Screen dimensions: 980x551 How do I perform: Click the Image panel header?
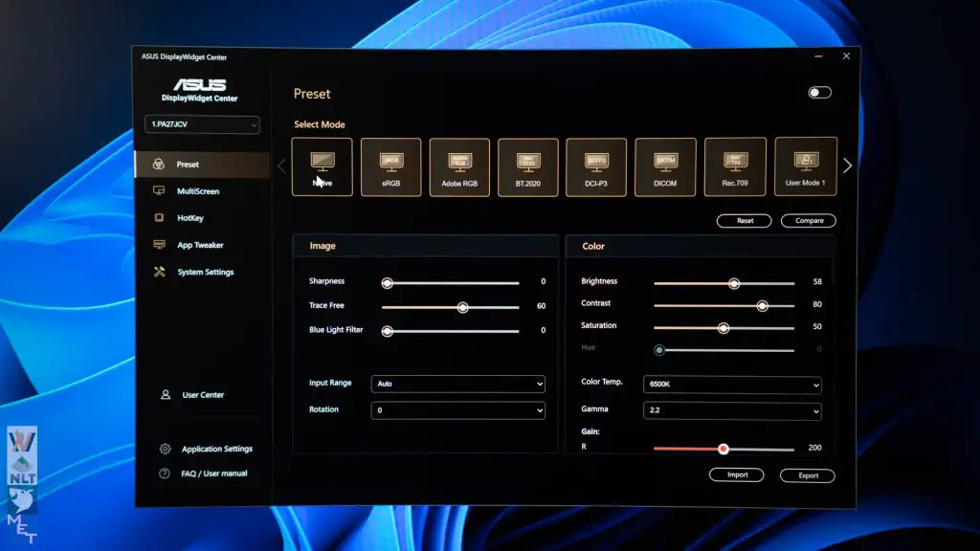click(425, 246)
